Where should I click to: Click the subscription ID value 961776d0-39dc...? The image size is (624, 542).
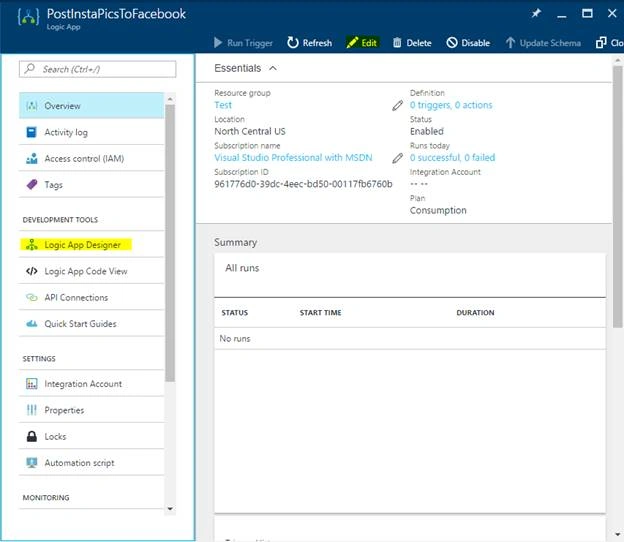pos(303,184)
